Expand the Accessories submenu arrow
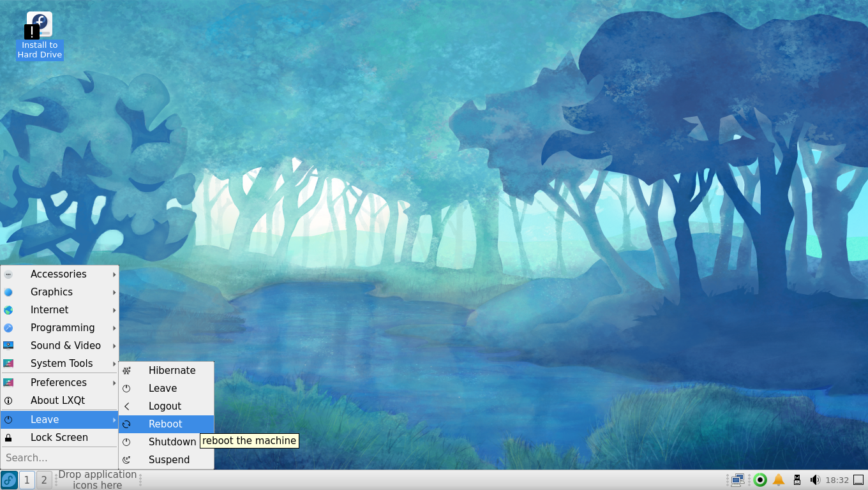Screen dimensions: 868x490 click(x=114, y=274)
